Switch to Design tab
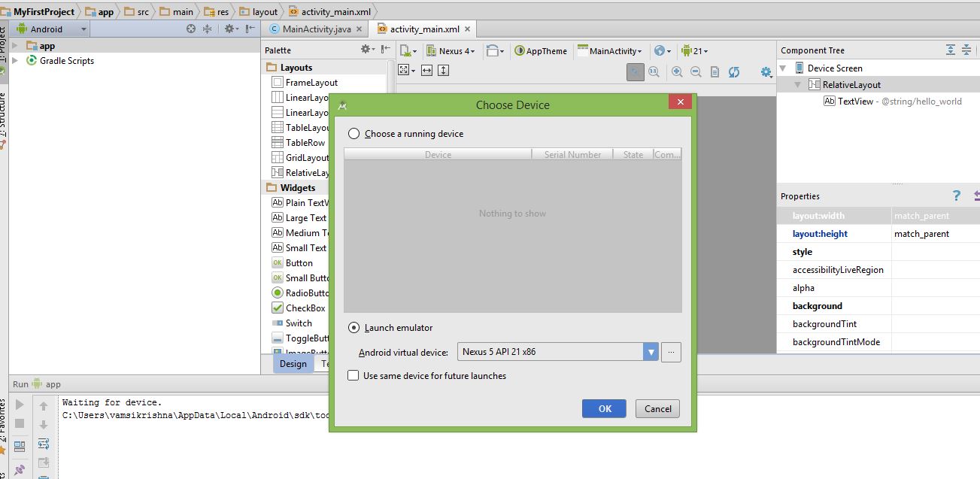The height and width of the screenshot is (479, 980). 293,363
